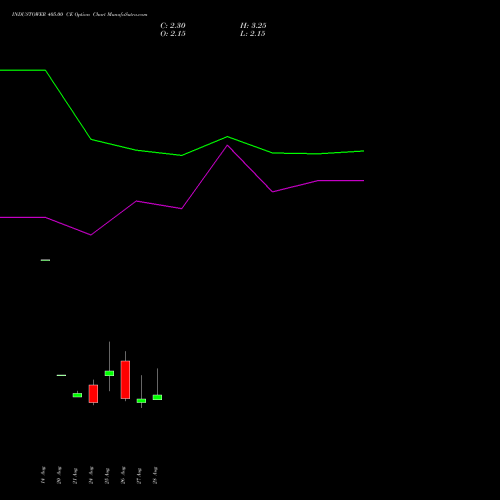Select the 20 Aug date label
Screen dimensions: 500x500
pyautogui.click(x=59, y=475)
